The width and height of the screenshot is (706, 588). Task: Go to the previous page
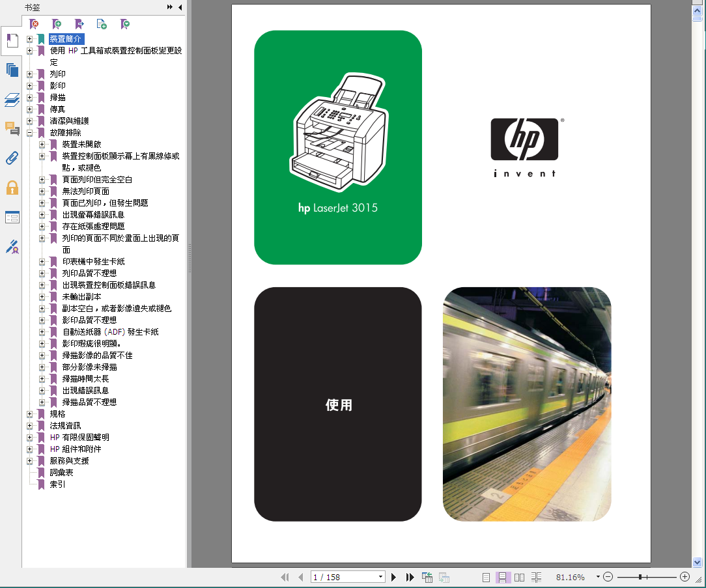[x=301, y=577]
